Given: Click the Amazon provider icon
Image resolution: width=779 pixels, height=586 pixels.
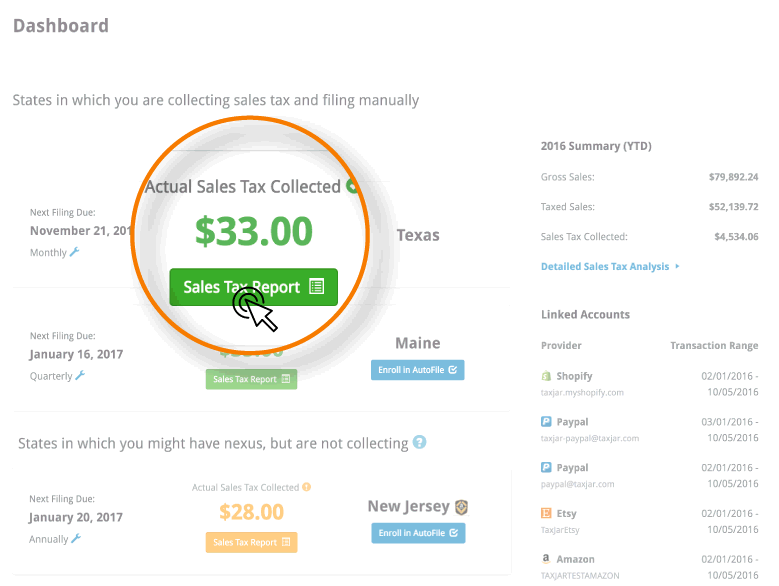Looking at the screenshot, I should [546, 559].
